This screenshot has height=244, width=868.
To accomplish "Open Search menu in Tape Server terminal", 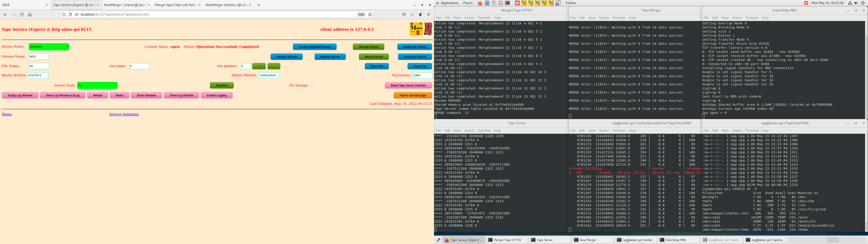I will point(469,130).
